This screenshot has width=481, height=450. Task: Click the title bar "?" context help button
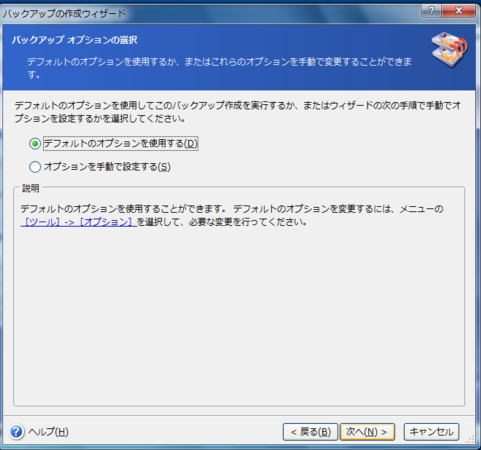[x=431, y=11]
